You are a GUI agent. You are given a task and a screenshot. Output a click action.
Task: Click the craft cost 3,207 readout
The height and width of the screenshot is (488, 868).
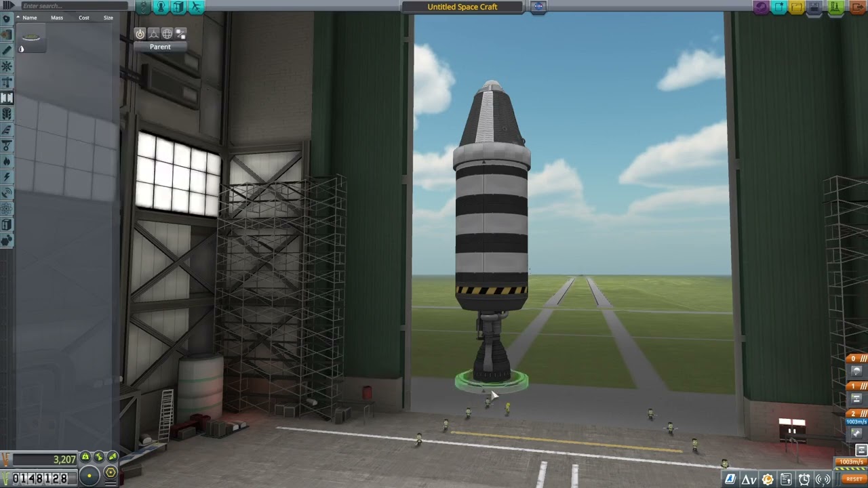pyautogui.click(x=45, y=460)
